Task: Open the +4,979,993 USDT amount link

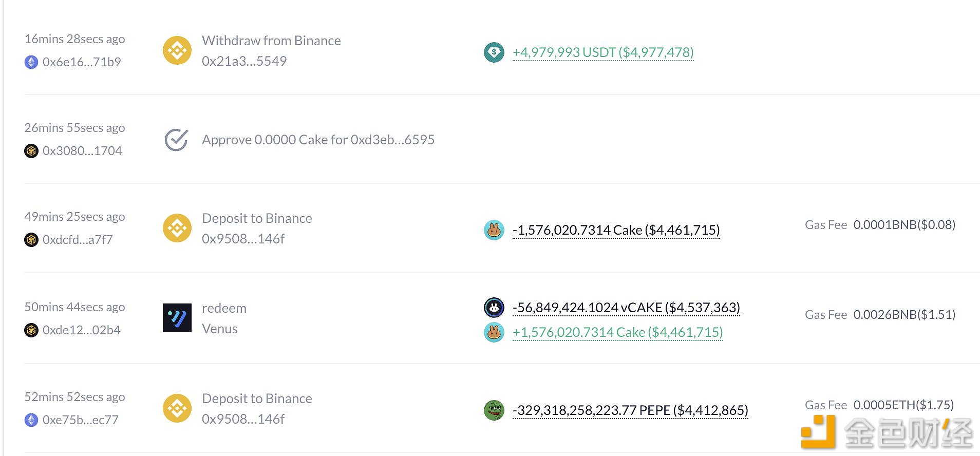Action: pyautogui.click(x=603, y=52)
